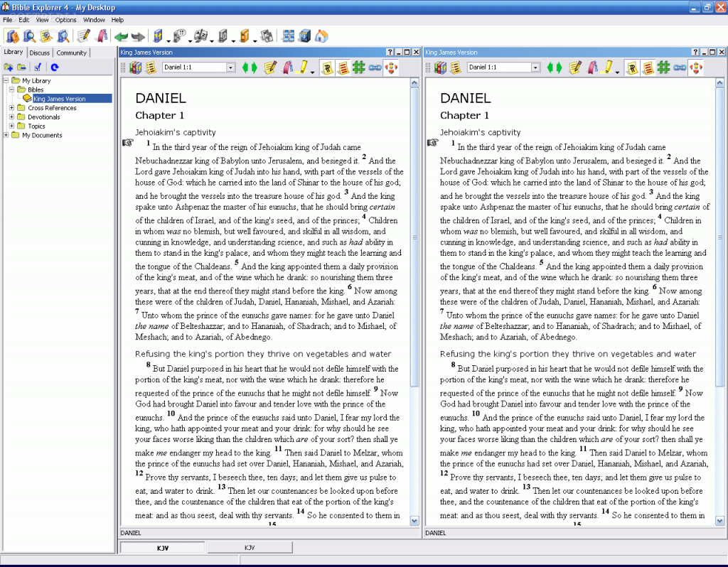Click the bookmark ribbon icon in right pane toolbar
This screenshot has height=567, width=728.
[x=591, y=67]
